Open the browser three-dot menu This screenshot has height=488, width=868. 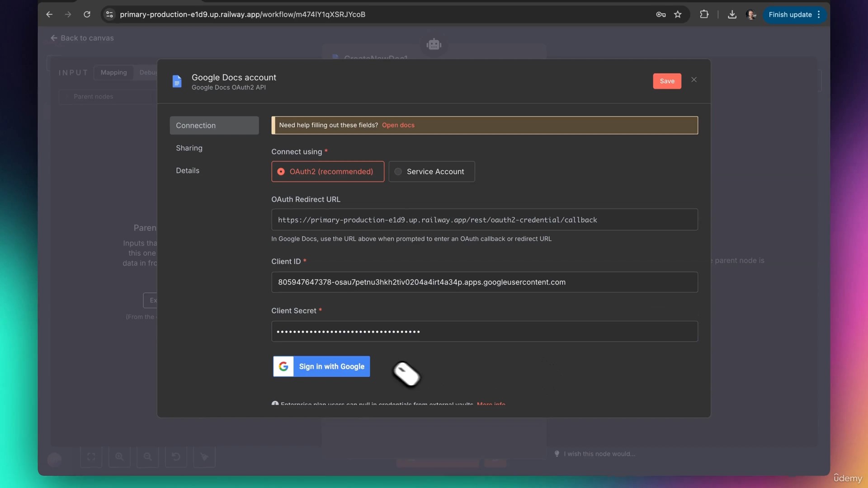coord(819,14)
